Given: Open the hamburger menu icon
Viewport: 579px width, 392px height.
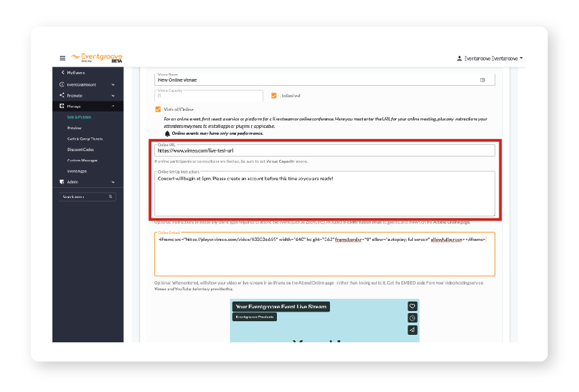Looking at the screenshot, I should [x=63, y=58].
